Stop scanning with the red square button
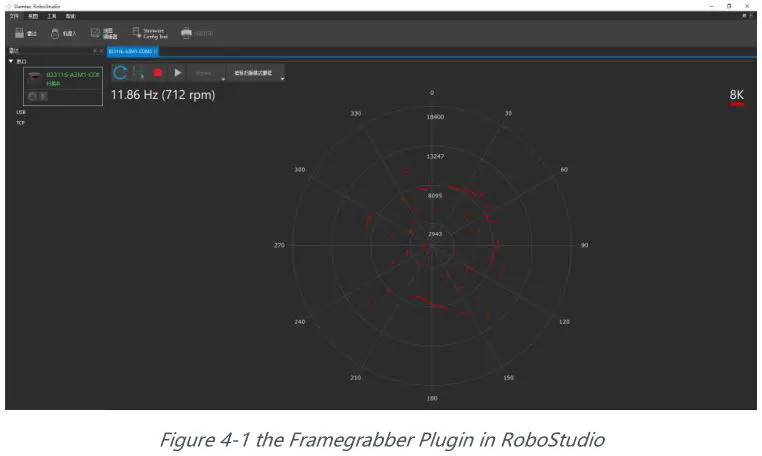 coord(157,72)
